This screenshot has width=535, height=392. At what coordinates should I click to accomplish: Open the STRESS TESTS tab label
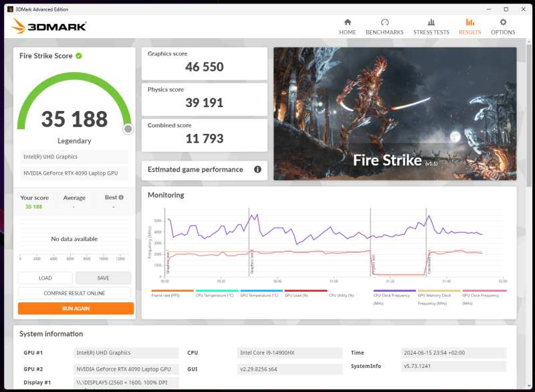[x=431, y=32]
